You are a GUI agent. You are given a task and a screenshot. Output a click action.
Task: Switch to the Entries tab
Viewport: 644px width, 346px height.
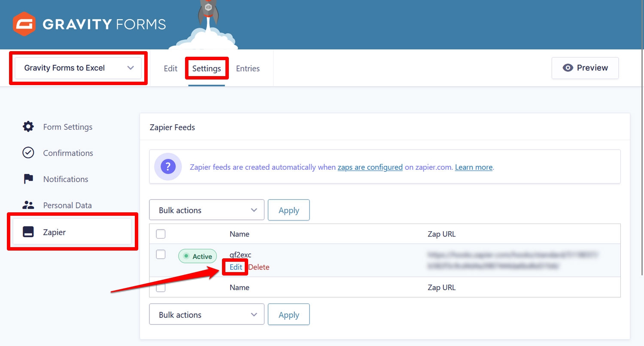(248, 68)
